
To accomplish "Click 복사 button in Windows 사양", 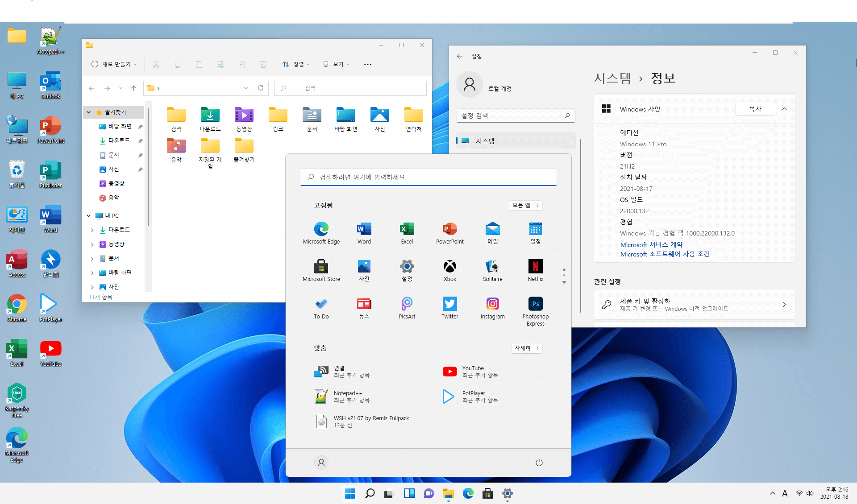I will tap(755, 109).
